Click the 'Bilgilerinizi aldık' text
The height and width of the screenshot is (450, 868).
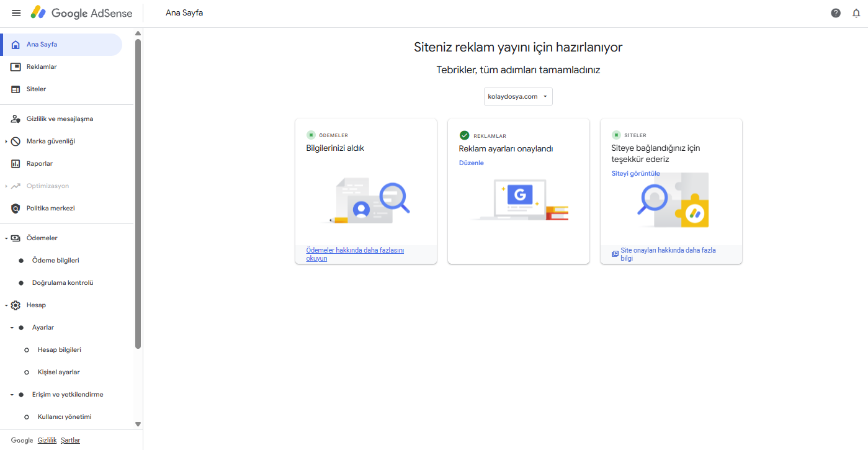[335, 149]
